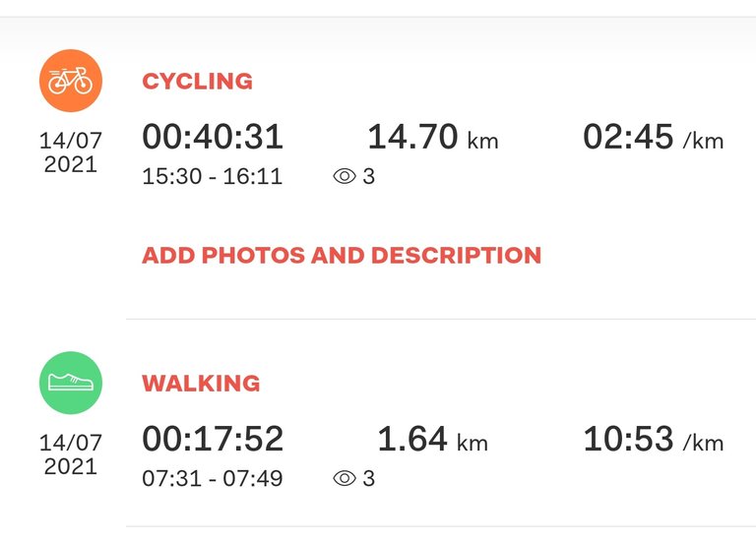
Task: Select walking distance 1.64 km
Action: (432, 439)
